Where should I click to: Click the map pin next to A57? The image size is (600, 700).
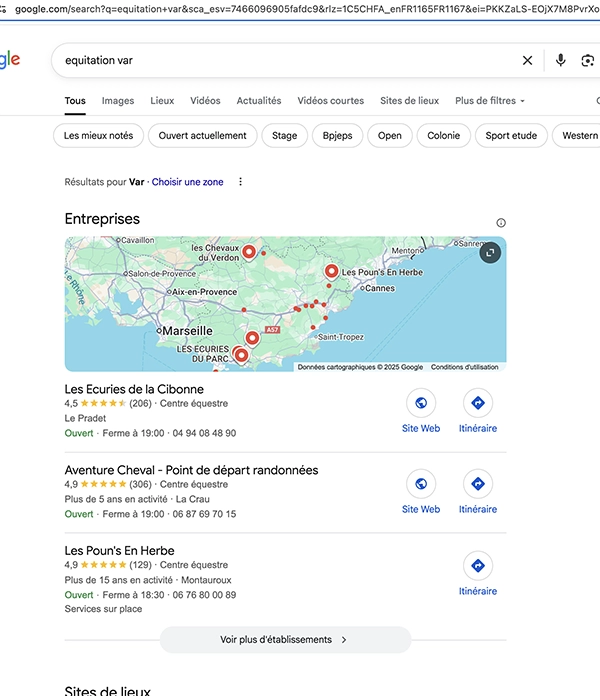(x=252, y=338)
